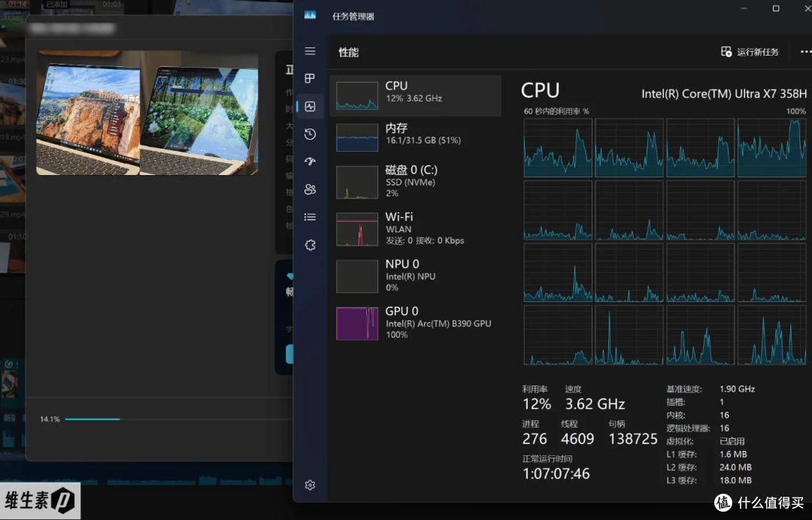Open the Startup apps icon in sidebar
The width and height of the screenshot is (812, 520).
pyautogui.click(x=310, y=162)
